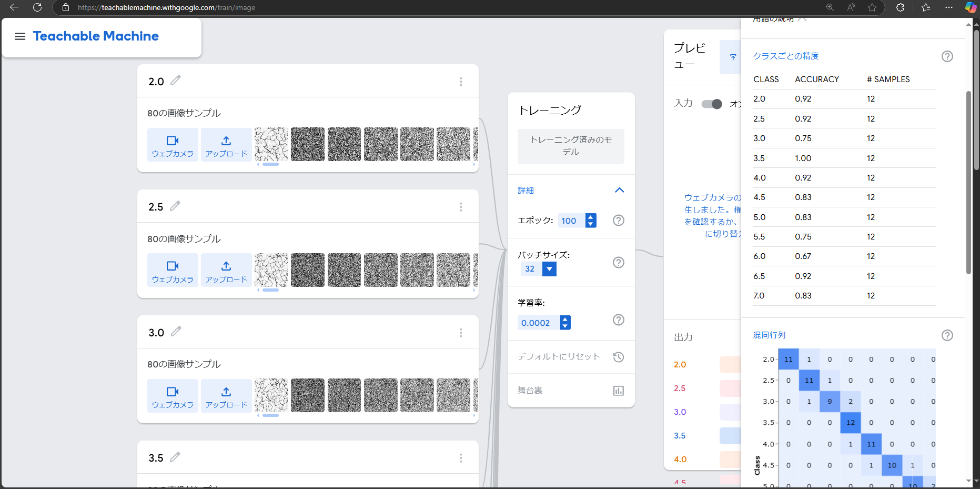Click the class 2.0 samples horizontal scrollbar
Screen dimensions: 980x489
pos(270,164)
